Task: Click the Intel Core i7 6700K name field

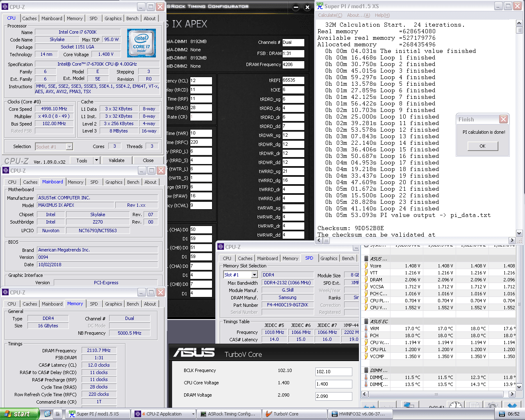Action: pyautogui.click(x=78, y=32)
